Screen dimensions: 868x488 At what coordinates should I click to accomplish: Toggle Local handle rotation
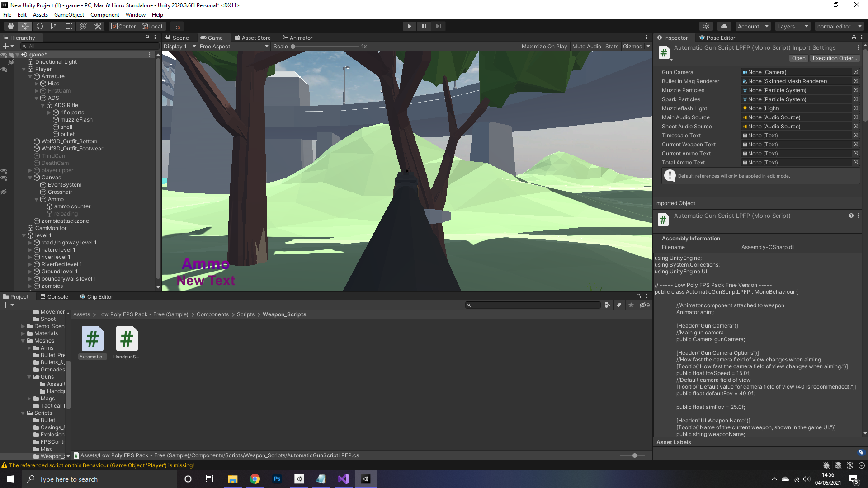point(152,26)
